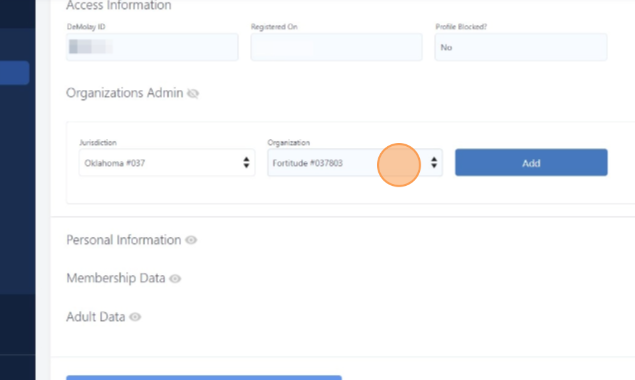Reveal Adult Data with the eye icon
635x380 pixels.
click(135, 317)
